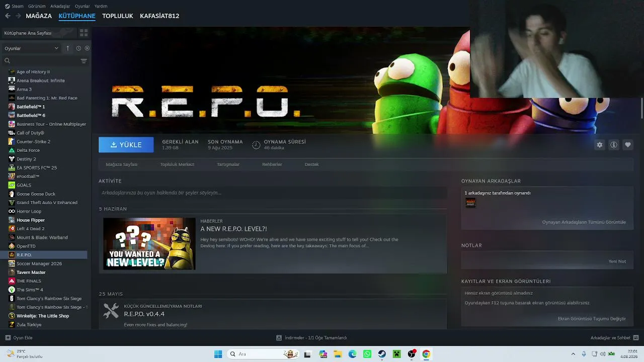
Task: Open Minecraft creeper icon in taskbar
Action: pos(396,354)
